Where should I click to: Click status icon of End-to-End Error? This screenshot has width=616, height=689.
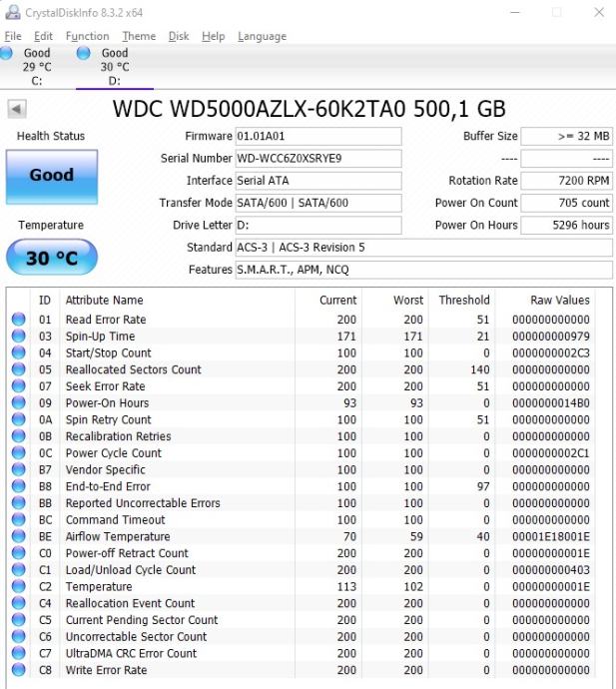(x=18, y=486)
